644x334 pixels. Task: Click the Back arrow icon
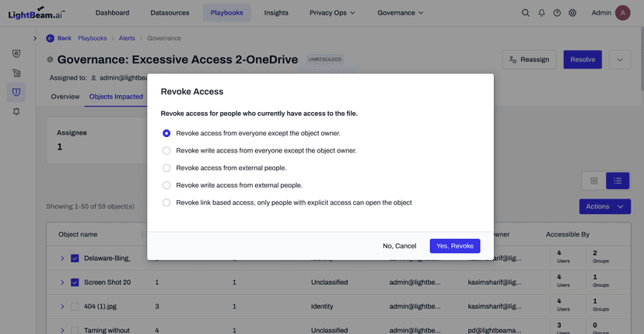point(50,38)
